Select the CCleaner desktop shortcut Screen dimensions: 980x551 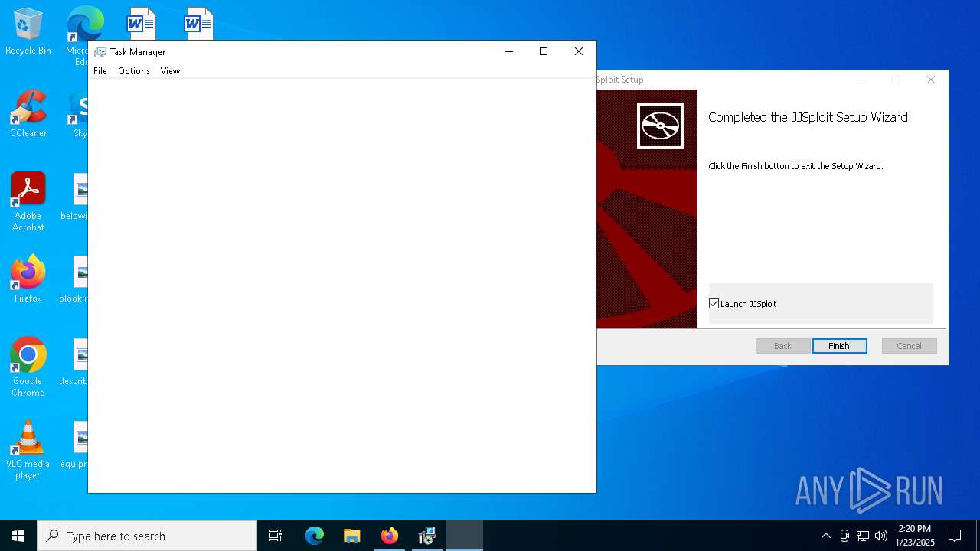click(x=28, y=115)
